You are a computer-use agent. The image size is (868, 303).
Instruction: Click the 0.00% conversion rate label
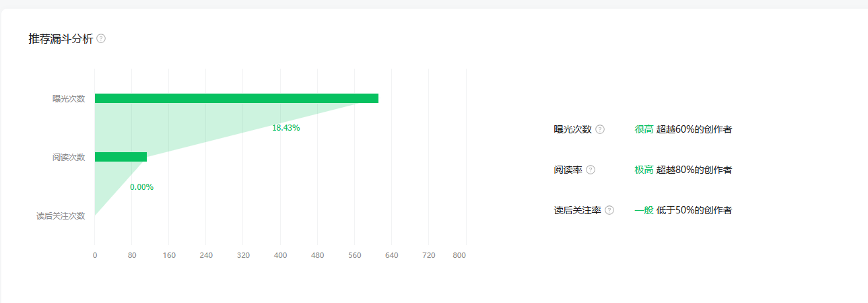click(x=141, y=187)
